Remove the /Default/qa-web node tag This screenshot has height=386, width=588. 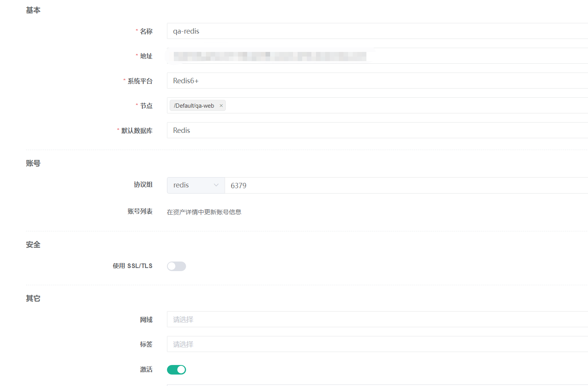[221, 105]
